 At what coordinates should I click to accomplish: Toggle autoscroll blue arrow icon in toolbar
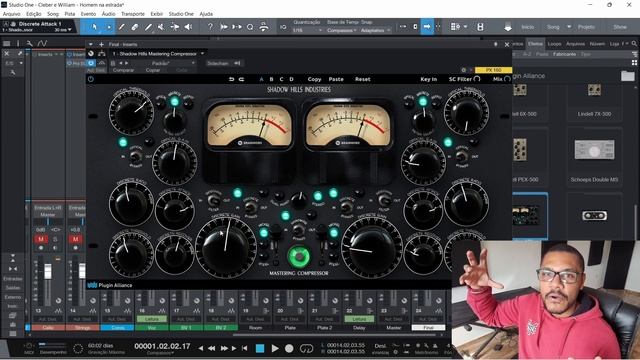427,27
